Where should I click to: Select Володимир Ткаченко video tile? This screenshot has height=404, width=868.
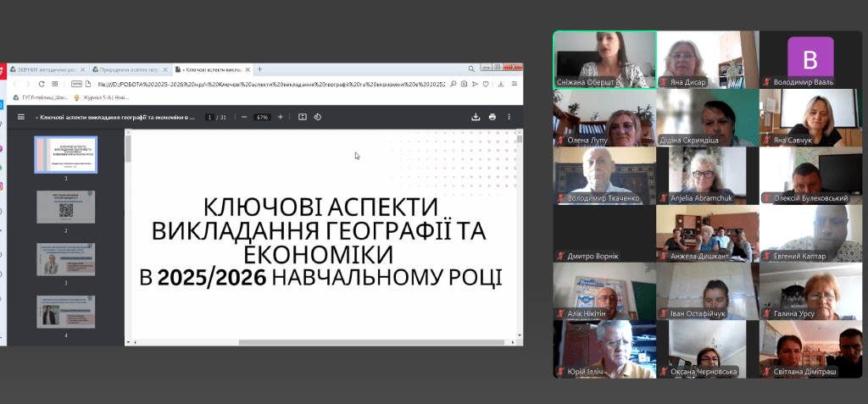(604, 175)
